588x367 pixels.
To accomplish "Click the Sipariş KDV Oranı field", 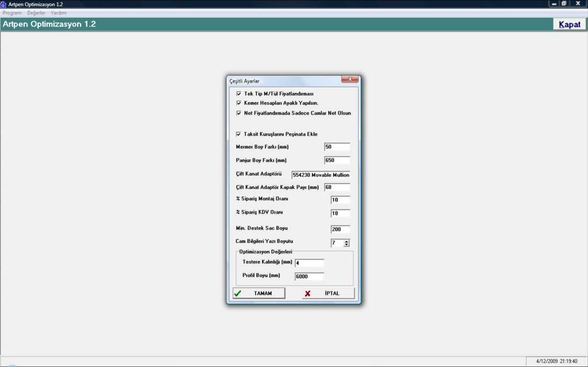I will (x=340, y=214).
